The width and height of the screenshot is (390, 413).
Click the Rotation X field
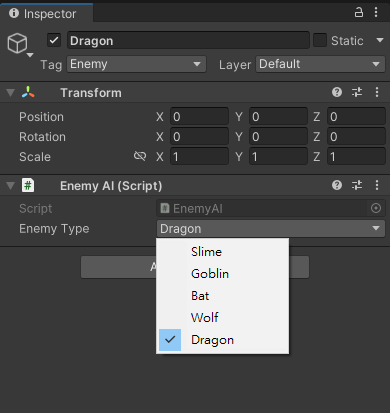click(199, 137)
